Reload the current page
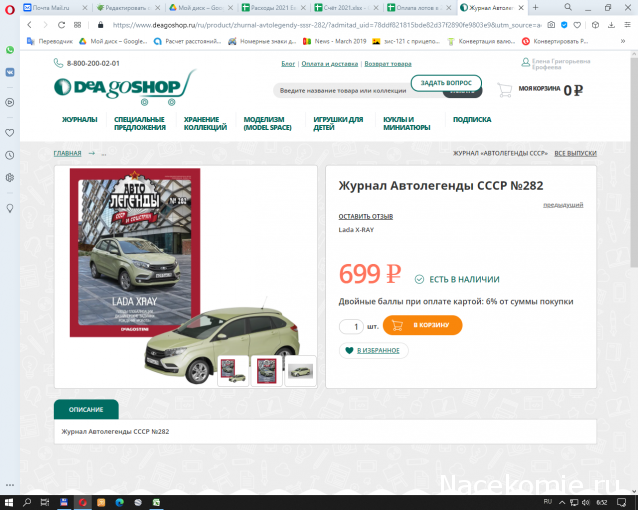Image resolution: width=638 pixels, height=510 pixels. (61, 25)
